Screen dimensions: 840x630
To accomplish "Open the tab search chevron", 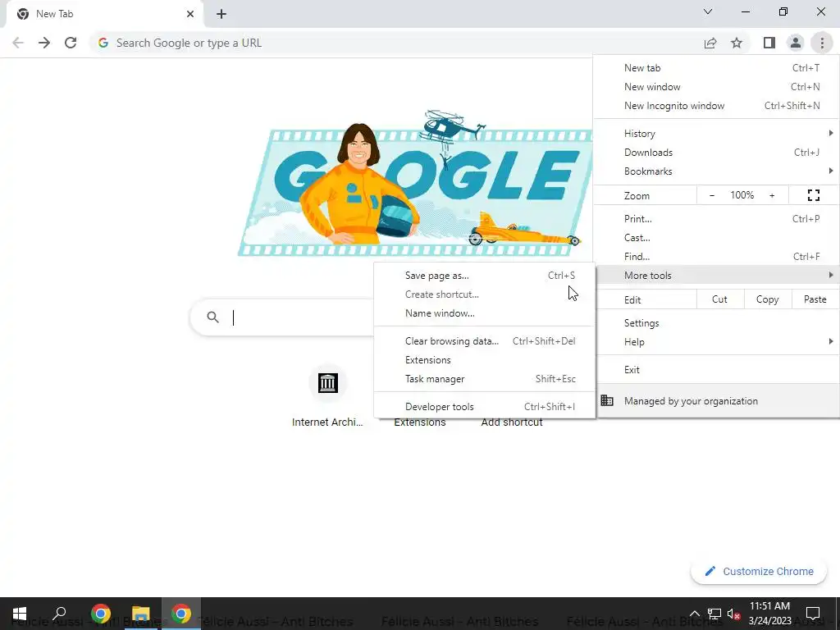I will [x=708, y=11].
